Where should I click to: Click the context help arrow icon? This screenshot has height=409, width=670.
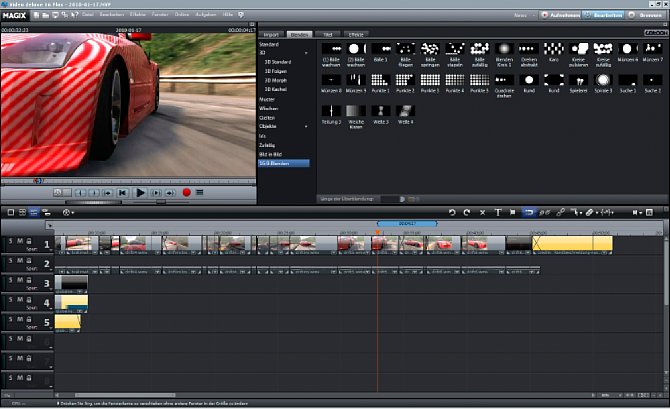pyautogui.click(x=74, y=15)
